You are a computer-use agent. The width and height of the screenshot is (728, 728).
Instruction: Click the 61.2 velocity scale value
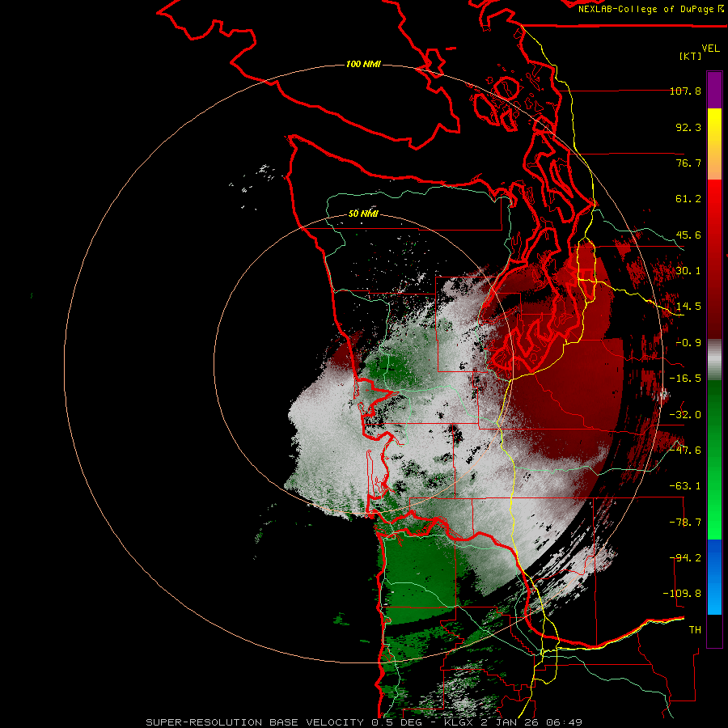tap(688, 199)
